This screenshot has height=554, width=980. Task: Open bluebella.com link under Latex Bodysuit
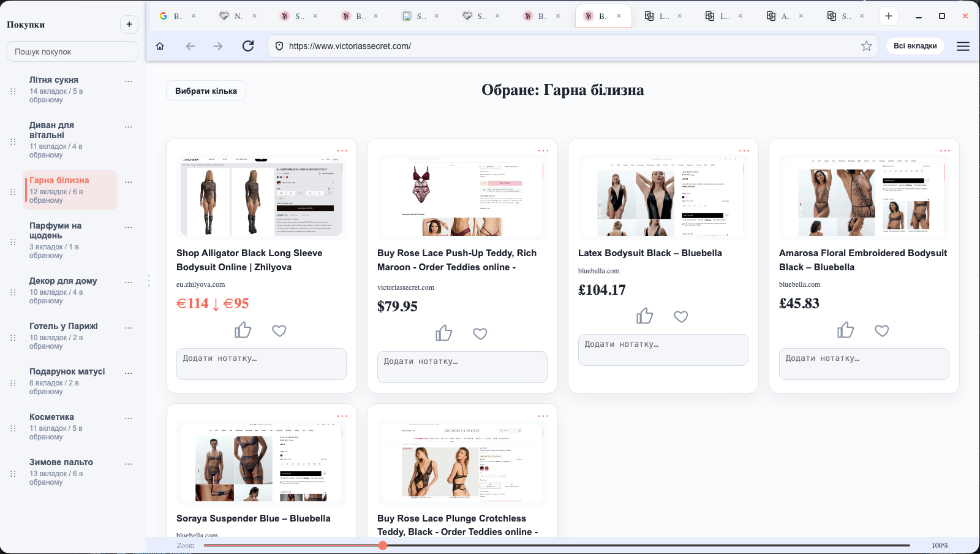click(x=598, y=271)
